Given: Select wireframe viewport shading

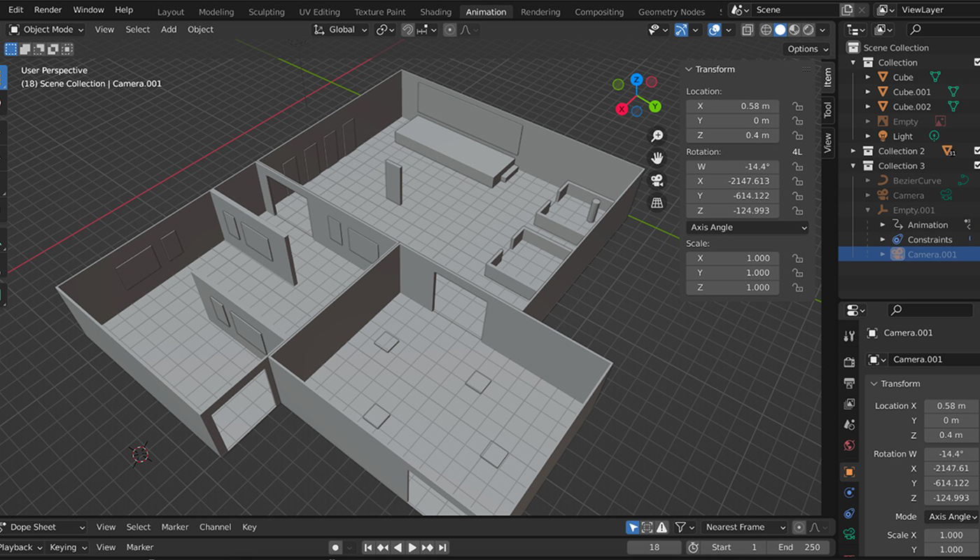Looking at the screenshot, I should pyautogui.click(x=766, y=30).
